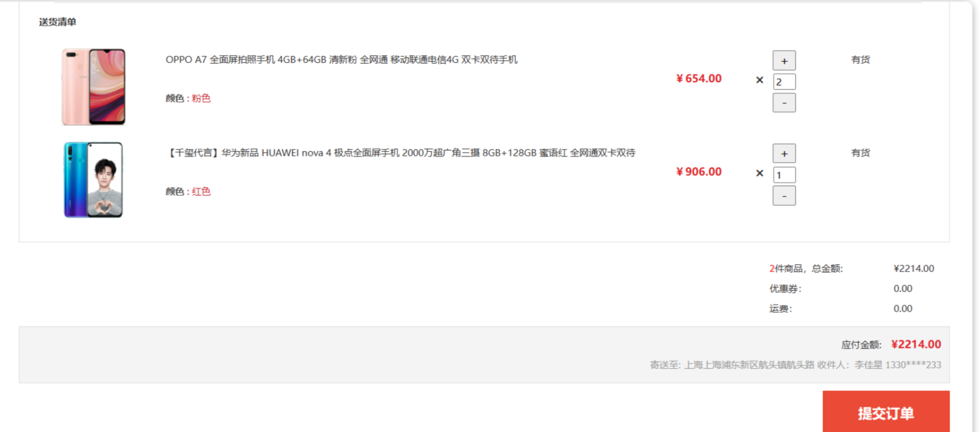The height and width of the screenshot is (432, 980).
Task: Select the 红色 color label
Action: click(201, 191)
